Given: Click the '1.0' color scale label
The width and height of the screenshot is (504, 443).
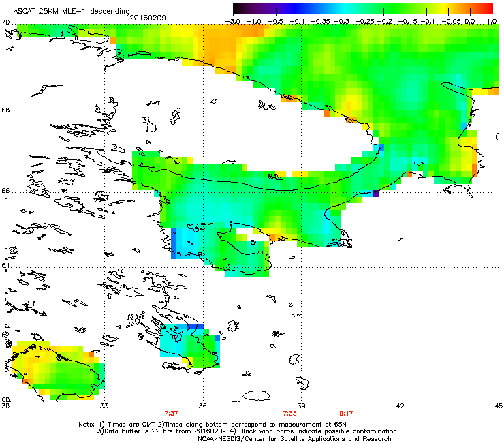Looking at the screenshot, I should tap(492, 22).
